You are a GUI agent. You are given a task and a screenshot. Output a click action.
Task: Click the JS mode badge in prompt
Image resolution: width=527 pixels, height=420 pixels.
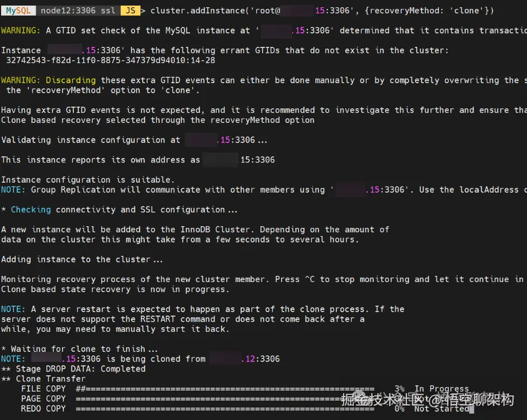pos(130,11)
